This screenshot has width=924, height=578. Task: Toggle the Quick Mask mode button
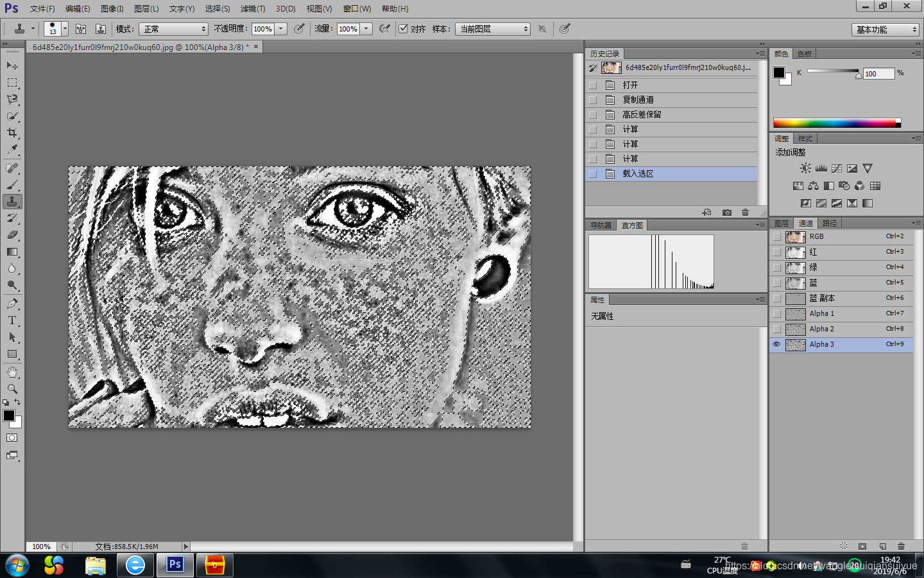click(x=12, y=438)
